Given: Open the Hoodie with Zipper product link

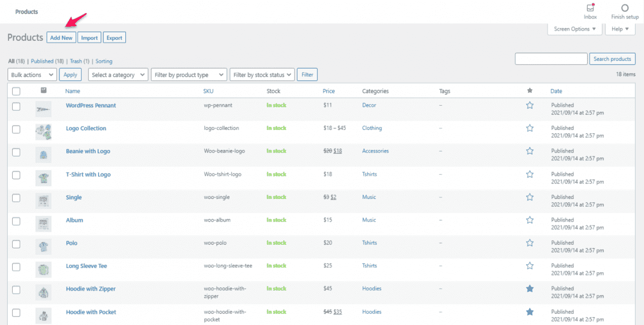Looking at the screenshot, I should [x=91, y=289].
